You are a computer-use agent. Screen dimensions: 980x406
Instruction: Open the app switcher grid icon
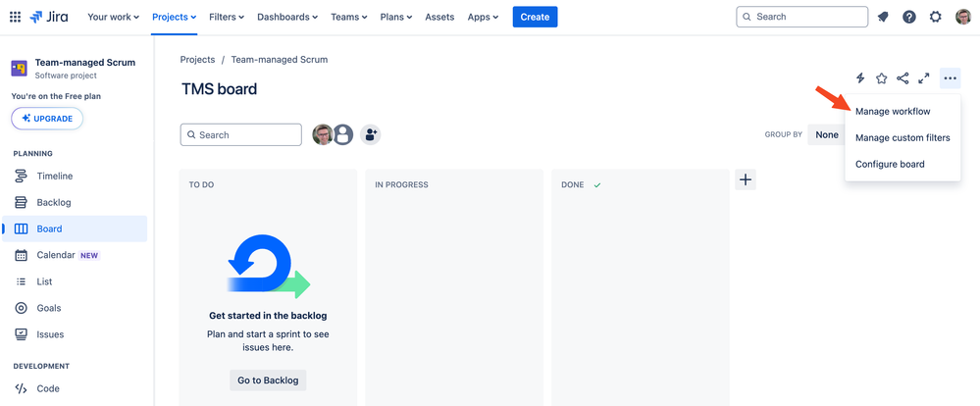tap(15, 17)
